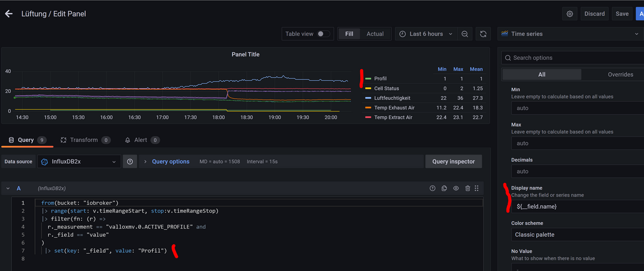Open dashboard settings gear icon
Screen dimensions: 644x271
click(x=569, y=14)
